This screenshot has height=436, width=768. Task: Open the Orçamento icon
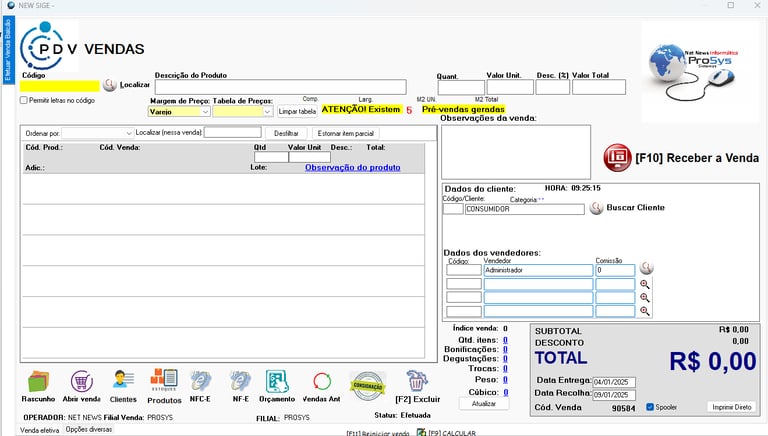click(x=277, y=381)
